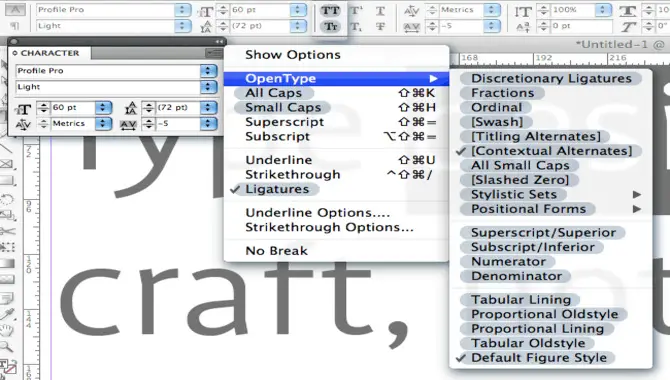
Task: Open Light font style dropdown in Character panel
Action: (x=208, y=87)
